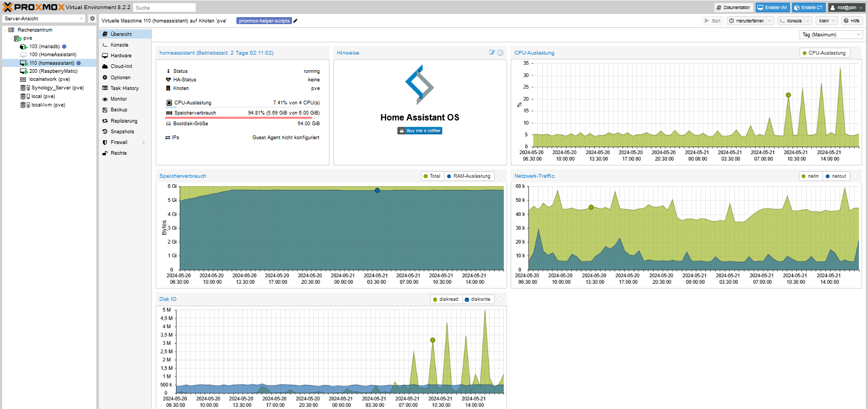The image size is (868, 409).
Task: Click the highlighted data point in CPU chart
Action: 788,95
